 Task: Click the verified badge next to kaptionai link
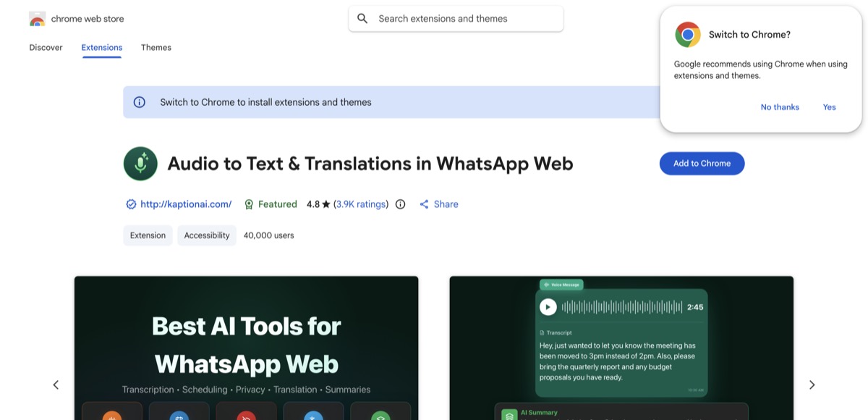point(131,204)
